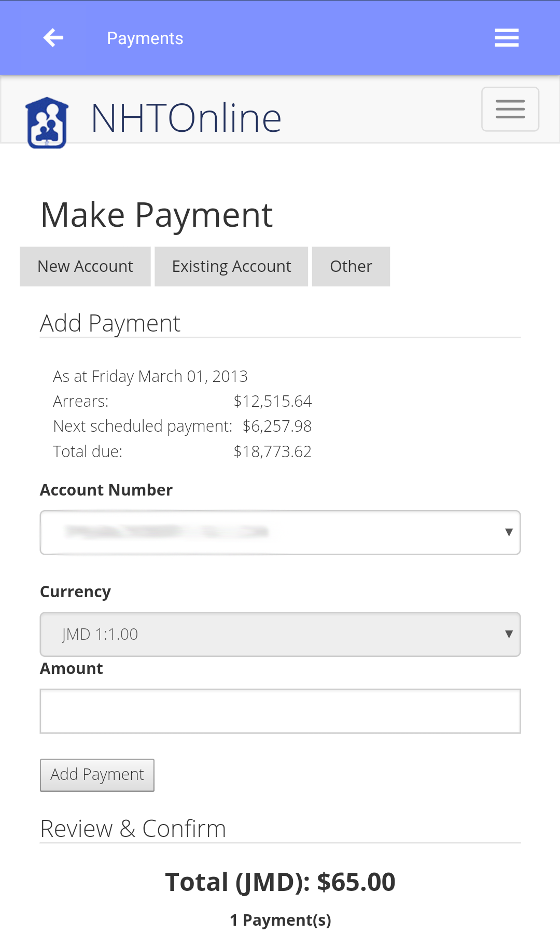Open the Other payment tab
The height and width of the screenshot is (934, 560).
[351, 266]
